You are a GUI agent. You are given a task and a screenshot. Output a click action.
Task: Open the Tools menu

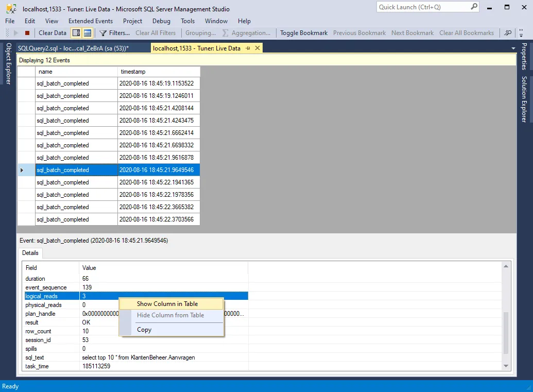pos(187,21)
